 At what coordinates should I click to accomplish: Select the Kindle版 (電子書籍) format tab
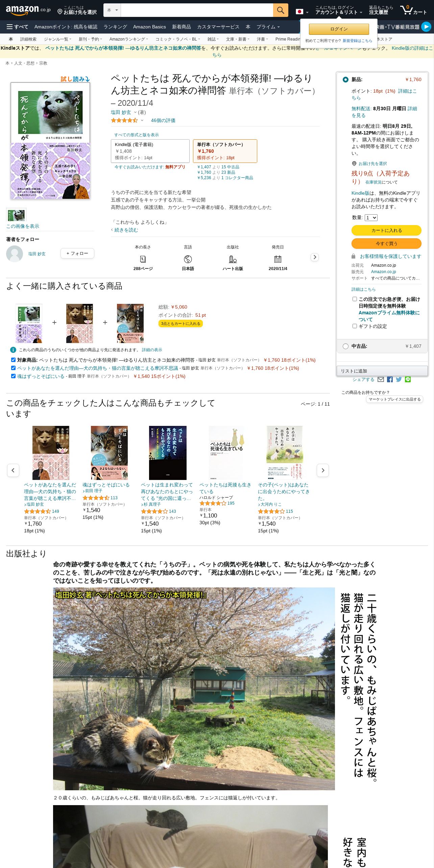[x=150, y=151]
